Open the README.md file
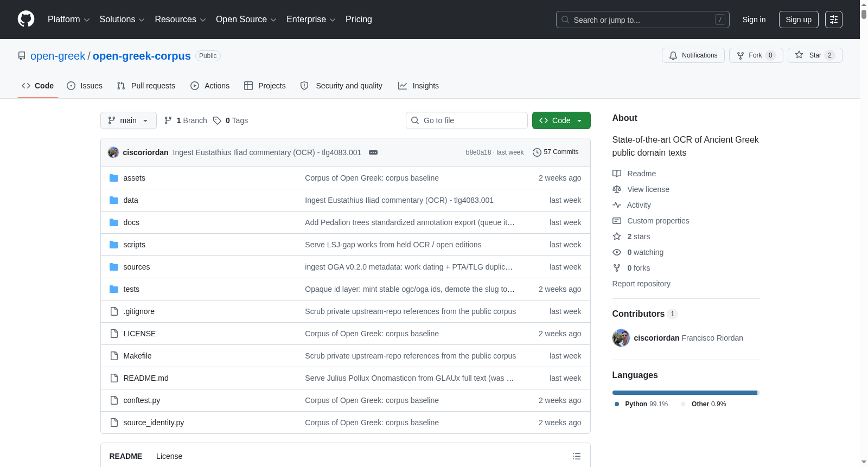 pos(146,378)
